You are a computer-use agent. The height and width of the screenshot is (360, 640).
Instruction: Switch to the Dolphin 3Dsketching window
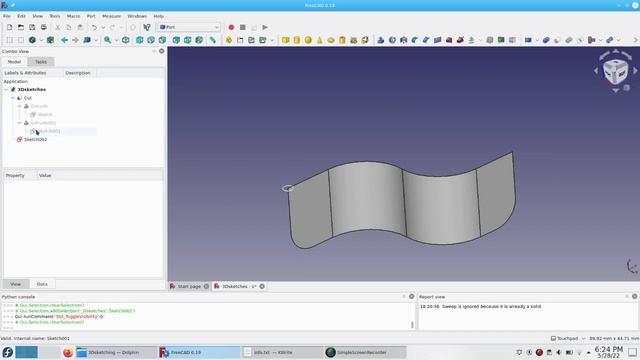tap(116, 352)
